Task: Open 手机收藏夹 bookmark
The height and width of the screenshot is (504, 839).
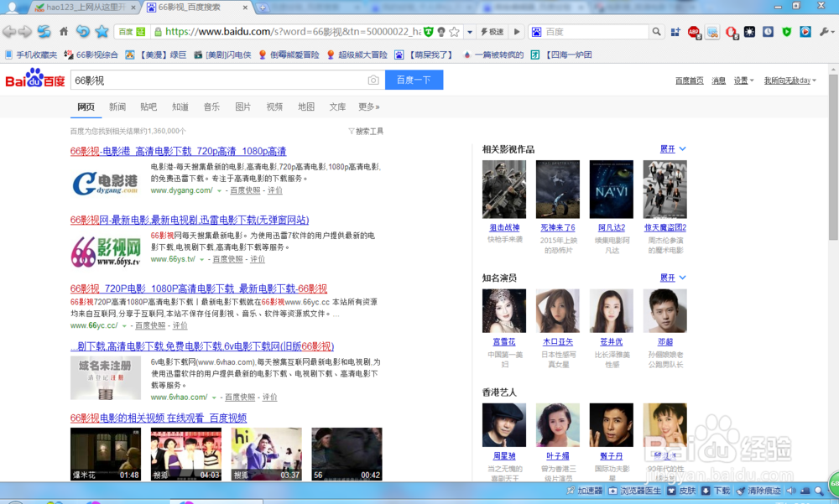Action: pyautogui.click(x=31, y=55)
